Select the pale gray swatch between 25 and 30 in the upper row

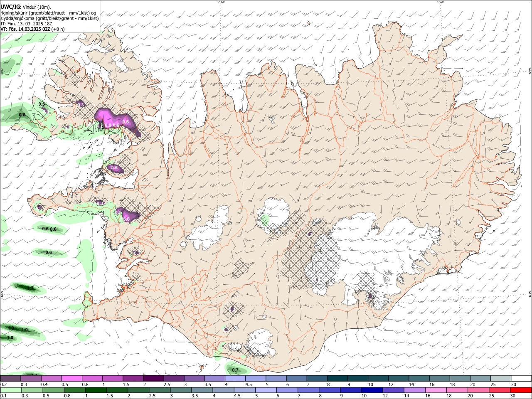click(x=501, y=378)
